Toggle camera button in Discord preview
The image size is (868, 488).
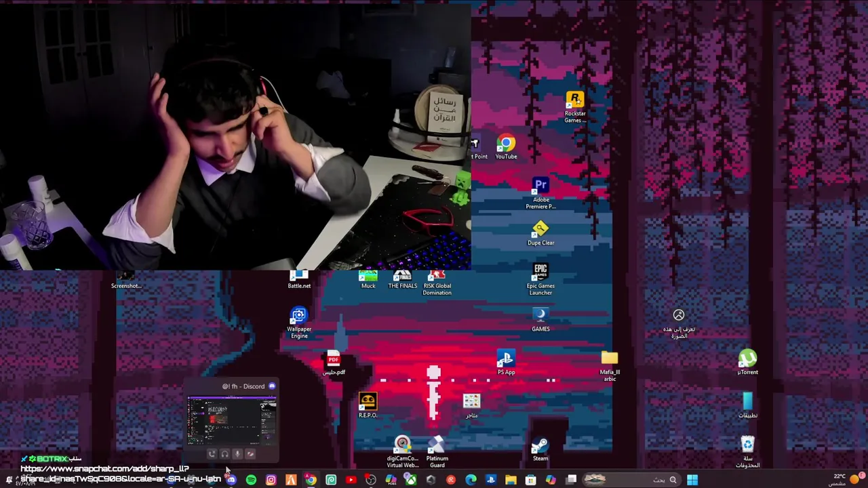tap(250, 454)
